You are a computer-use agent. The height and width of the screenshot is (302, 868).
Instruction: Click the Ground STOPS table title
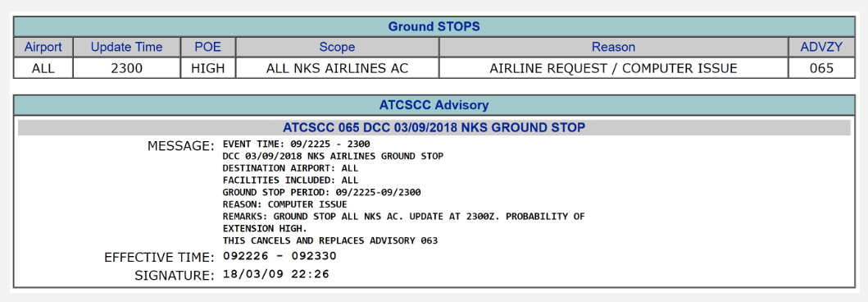(x=434, y=26)
